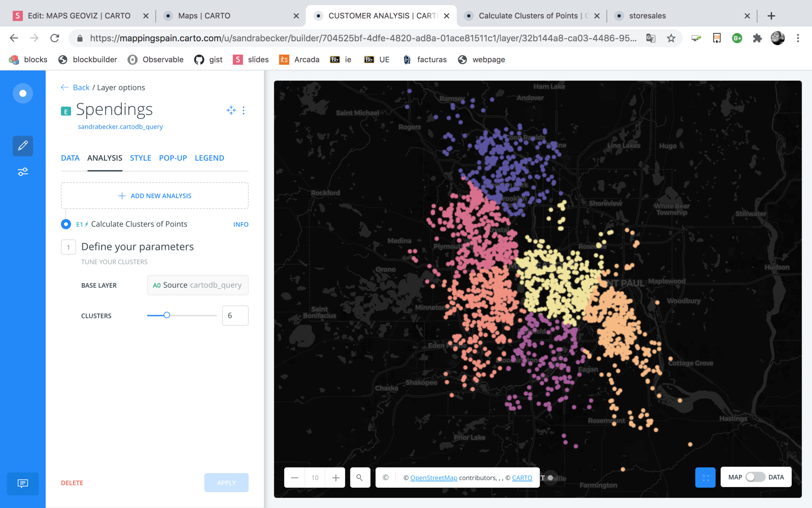Click the CLUSTERS slider handle
The width and height of the screenshot is (812, 508).
pyautogui.click(x=167, y=315)
